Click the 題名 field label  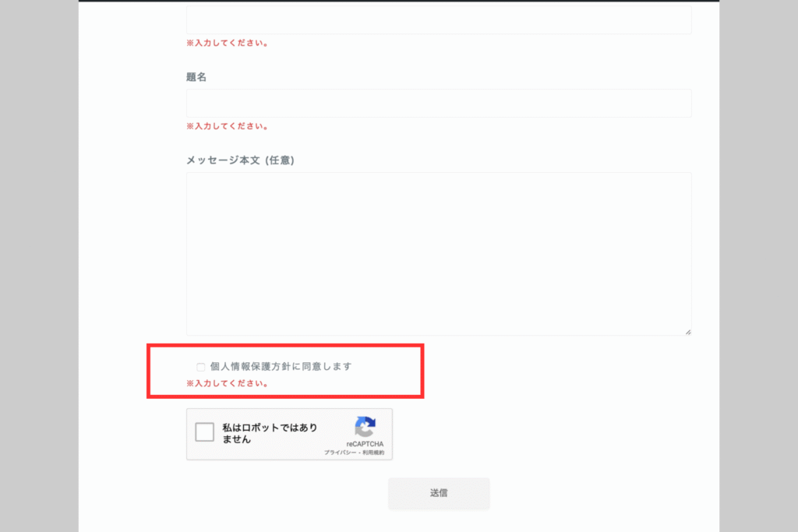pos(196,77)
